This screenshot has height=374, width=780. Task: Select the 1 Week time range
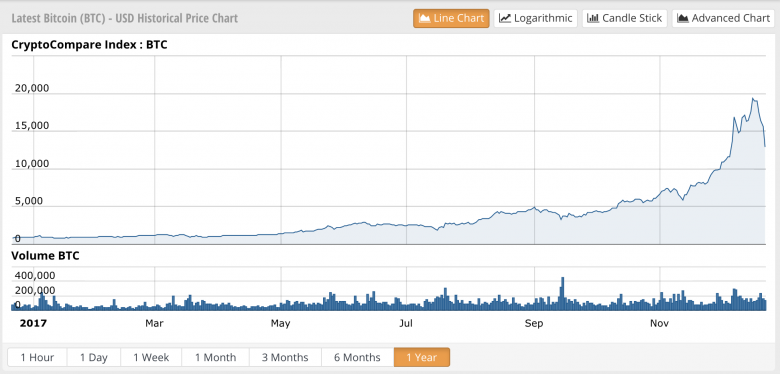pos(151,357)
